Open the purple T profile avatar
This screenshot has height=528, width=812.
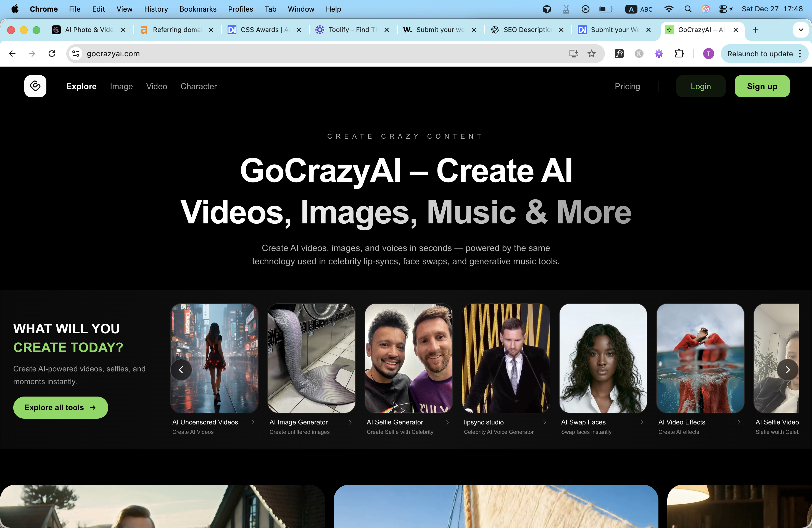708,54
